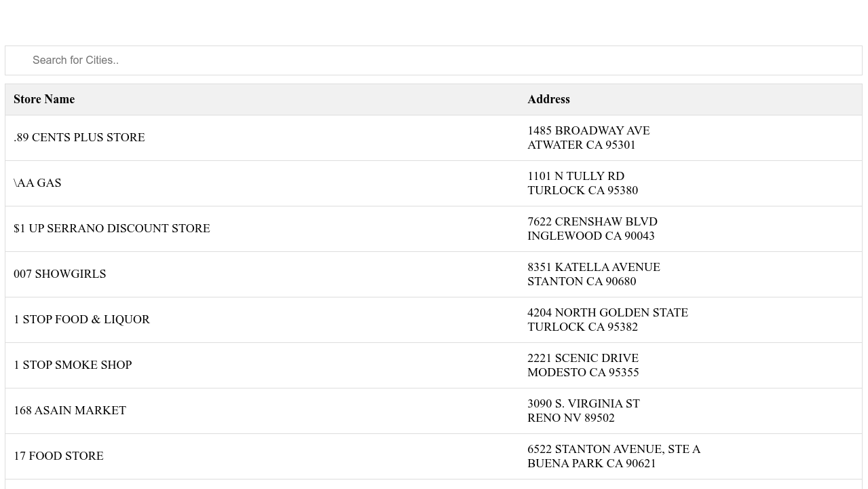Click the 2221 SCENIC DRIVE address
This screenshot has width=868, height=489.
(x=583, y=359)
